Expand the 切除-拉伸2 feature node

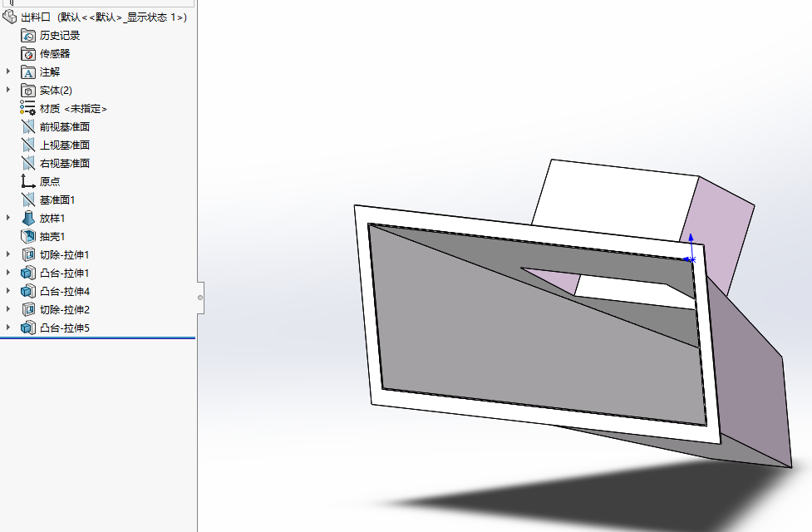7,309
